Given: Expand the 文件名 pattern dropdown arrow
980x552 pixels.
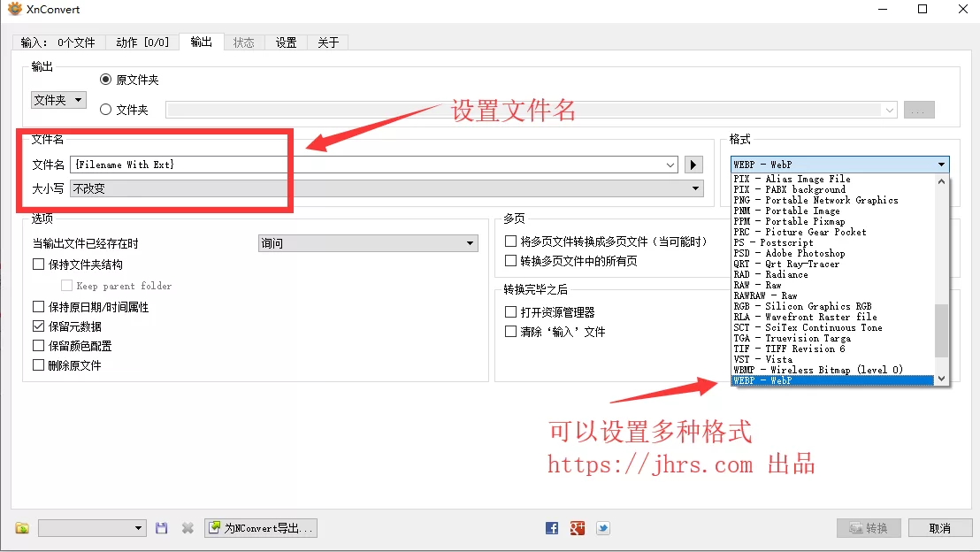Looking at the screenshot, I should tap(670, 165).
